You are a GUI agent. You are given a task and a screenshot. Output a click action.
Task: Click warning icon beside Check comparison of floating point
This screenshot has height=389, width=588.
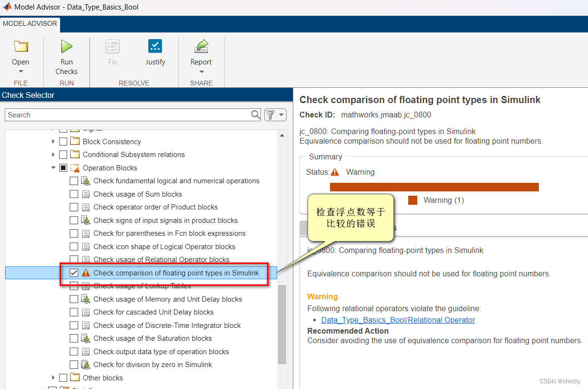point(86,273)
